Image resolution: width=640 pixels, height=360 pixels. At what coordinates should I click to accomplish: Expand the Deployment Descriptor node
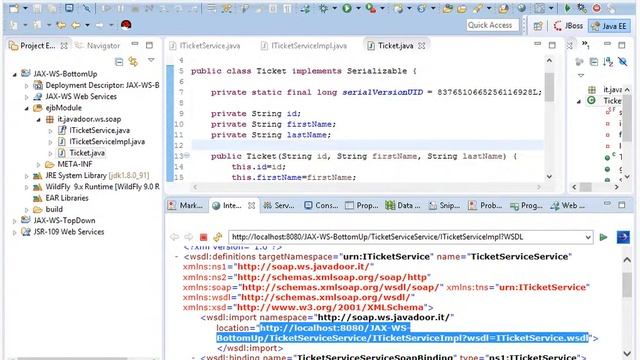coord(27,86)
